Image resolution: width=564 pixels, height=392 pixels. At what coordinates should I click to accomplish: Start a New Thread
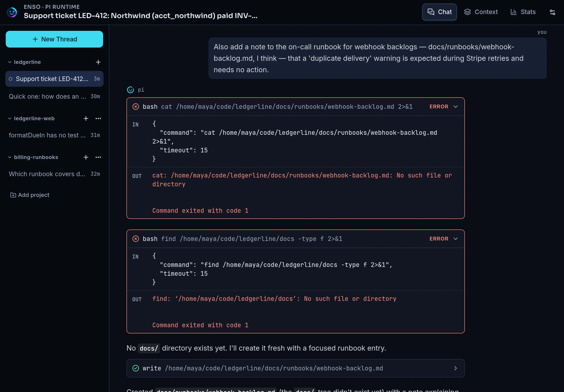(x=54, y=39)
